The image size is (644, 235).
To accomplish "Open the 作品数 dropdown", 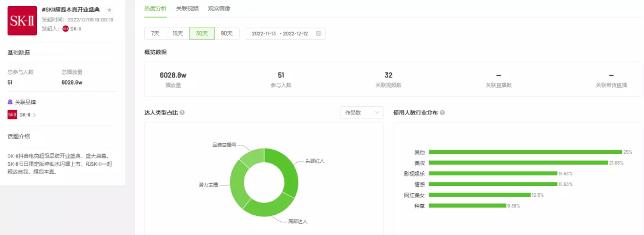I will coord(362,113).
